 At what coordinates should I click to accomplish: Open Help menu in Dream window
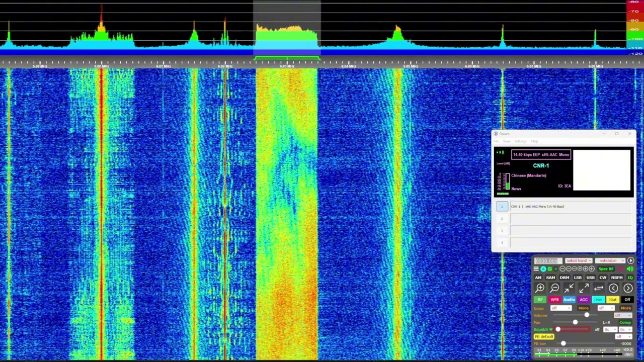tap(534, 141)
